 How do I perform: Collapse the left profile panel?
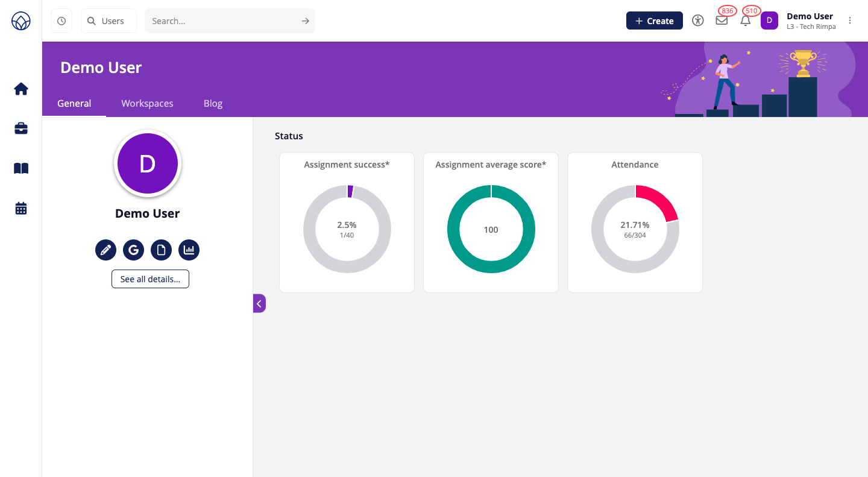coord(259,303)
